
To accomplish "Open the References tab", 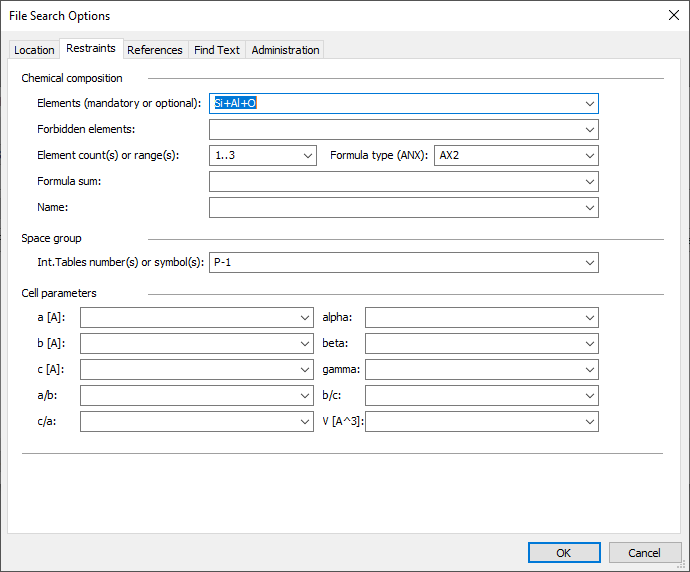I will click(155, 50).
